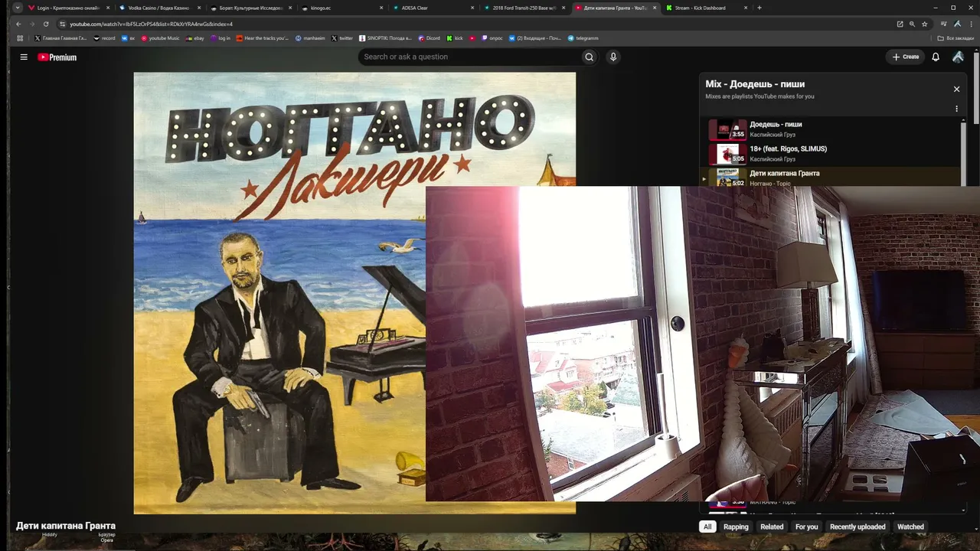Click the browser address bar URL
The image size is (980, 551).
coord(152,24)
